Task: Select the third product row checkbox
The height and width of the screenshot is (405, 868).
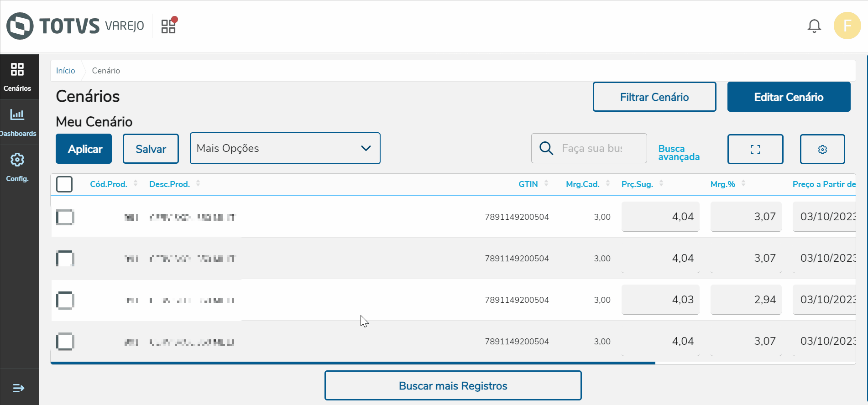Action: pyautogui.click(x=65, y=300)
